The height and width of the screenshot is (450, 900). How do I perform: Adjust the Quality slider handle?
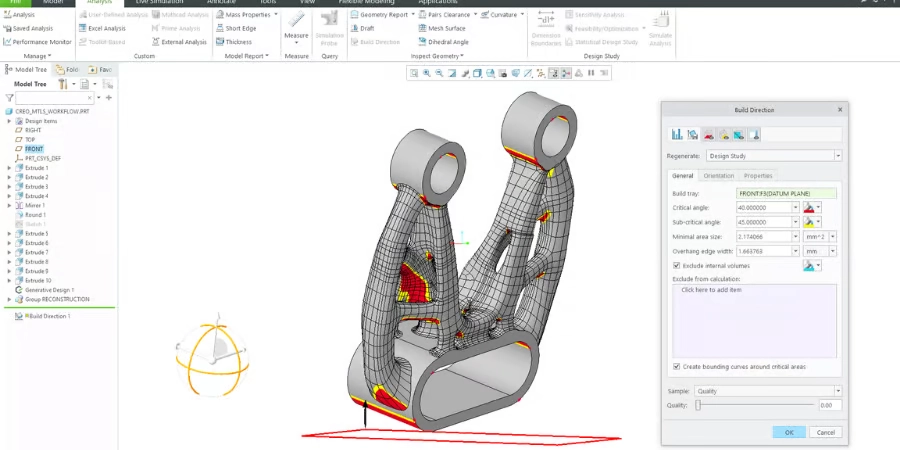tap(698, 405)
